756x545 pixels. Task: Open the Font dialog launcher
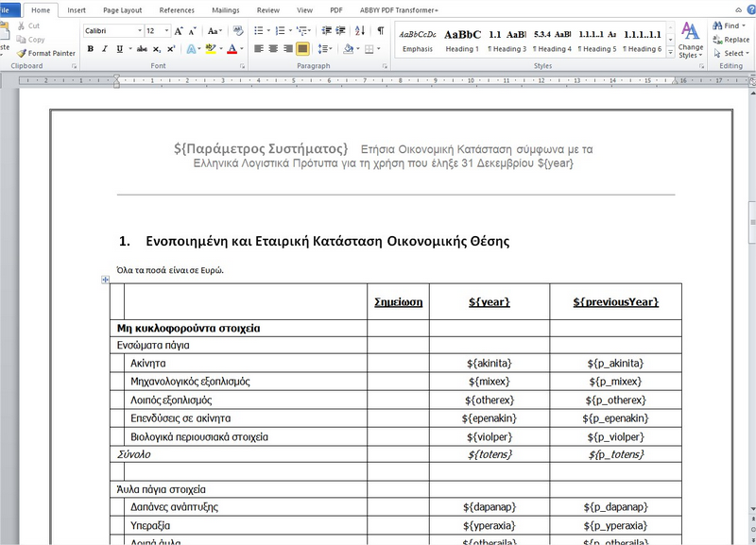click(242, 66)
